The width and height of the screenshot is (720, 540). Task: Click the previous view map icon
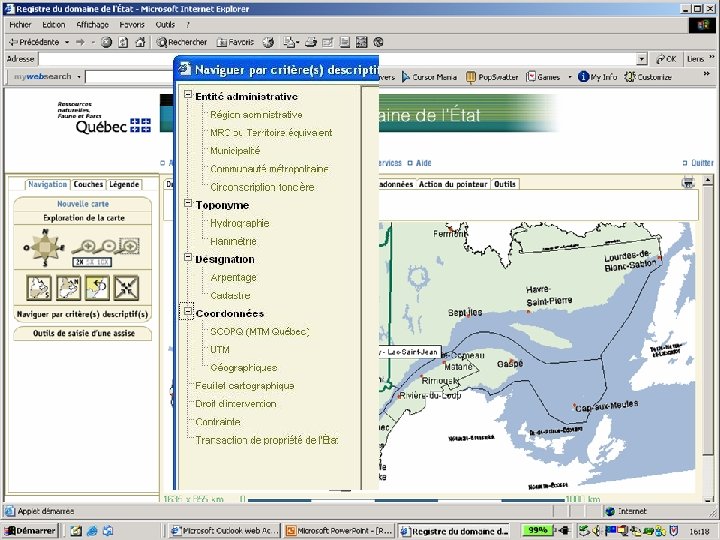(97, 288)
